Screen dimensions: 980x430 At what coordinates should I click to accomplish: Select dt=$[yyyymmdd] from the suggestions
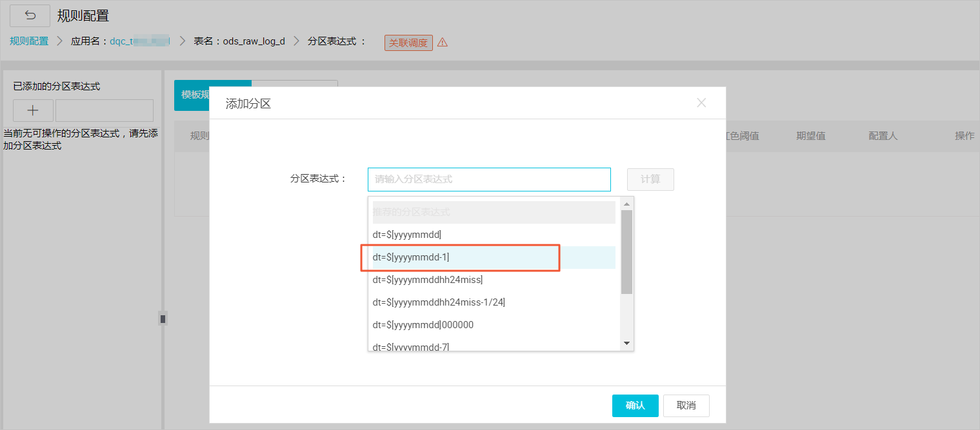(x=494, y=235)
